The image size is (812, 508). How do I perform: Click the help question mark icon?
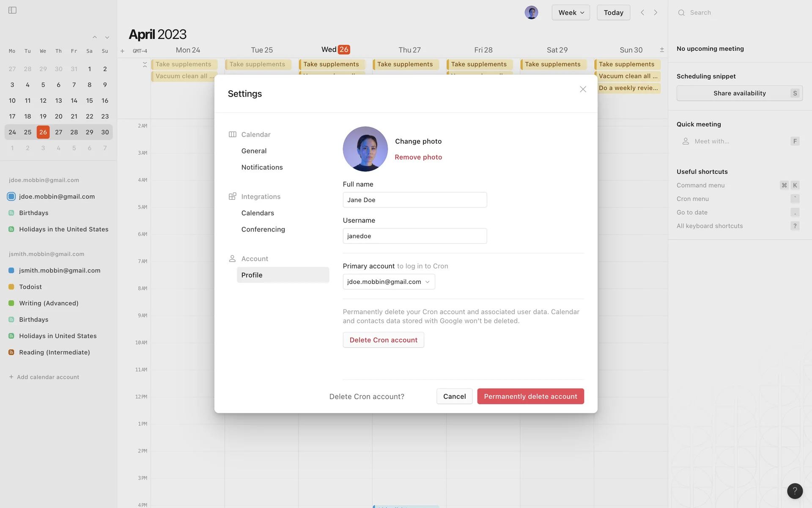(795, 491)
